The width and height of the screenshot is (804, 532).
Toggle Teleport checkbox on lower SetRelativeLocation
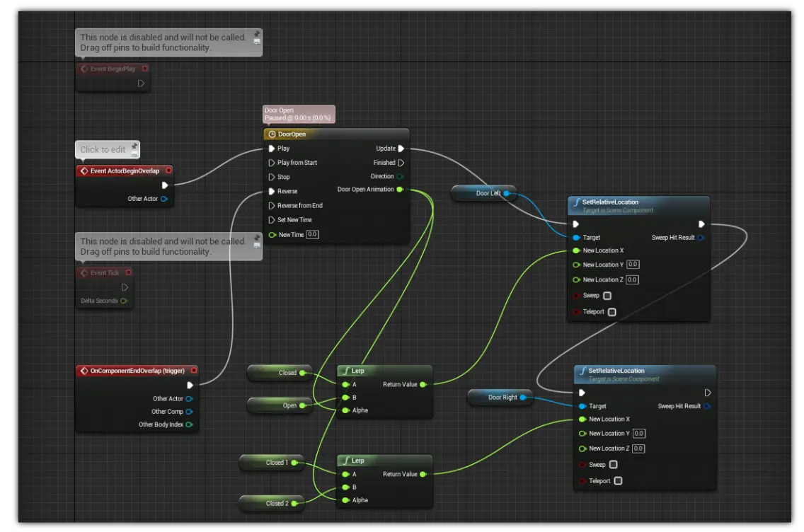tap(618, 481)
